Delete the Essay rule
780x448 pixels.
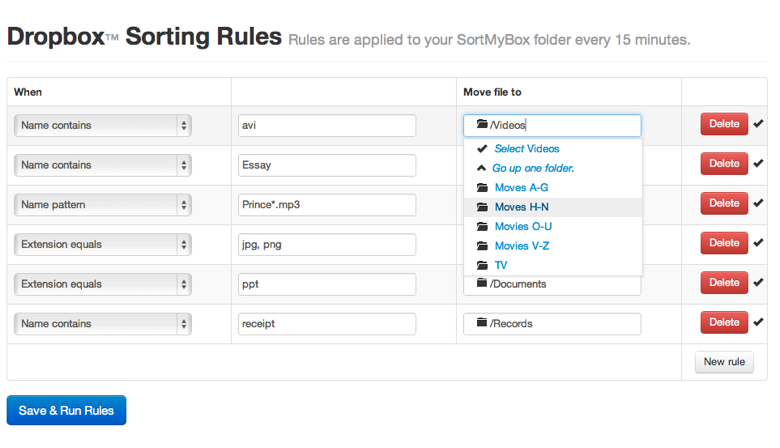coord(723,164)
